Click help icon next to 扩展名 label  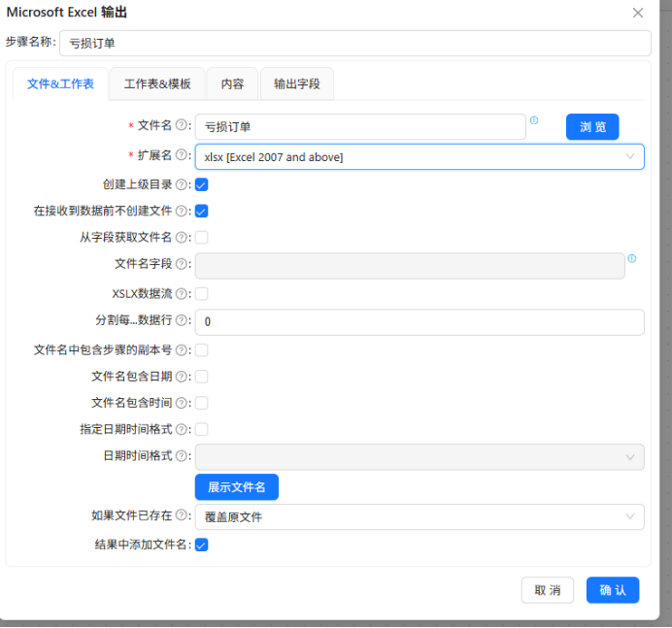[182, 154]
